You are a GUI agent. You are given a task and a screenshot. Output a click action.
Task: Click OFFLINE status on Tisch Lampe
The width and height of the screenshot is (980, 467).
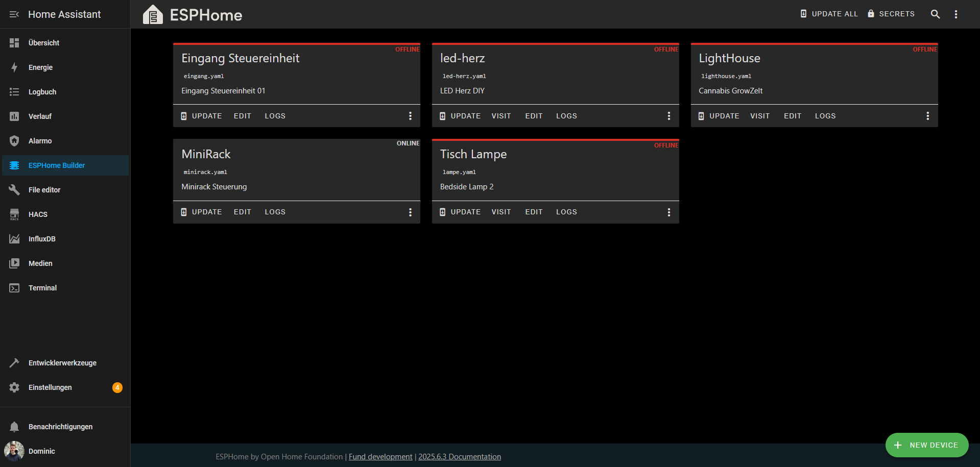click(x=666, y=145)
